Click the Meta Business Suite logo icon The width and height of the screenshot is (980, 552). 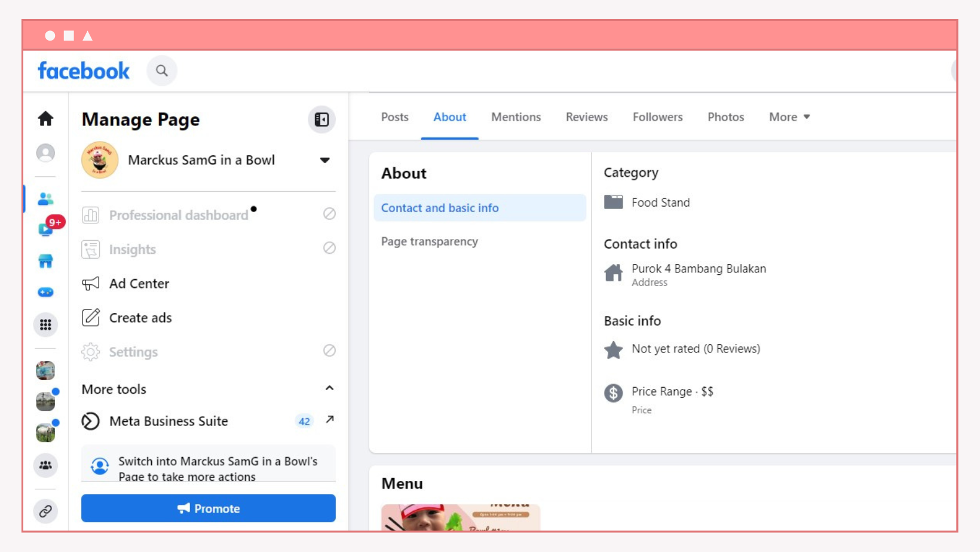[x=91, y=421]
